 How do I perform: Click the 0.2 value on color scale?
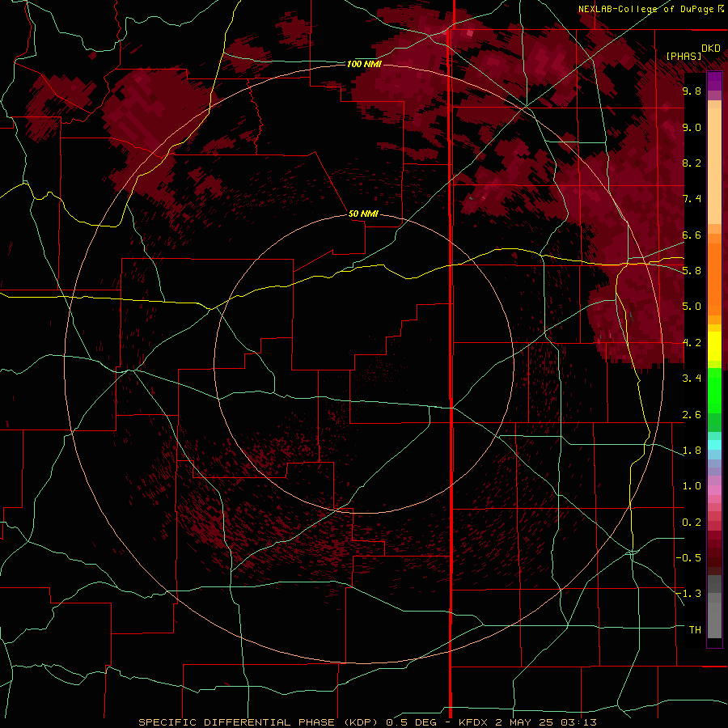[692, 523]
